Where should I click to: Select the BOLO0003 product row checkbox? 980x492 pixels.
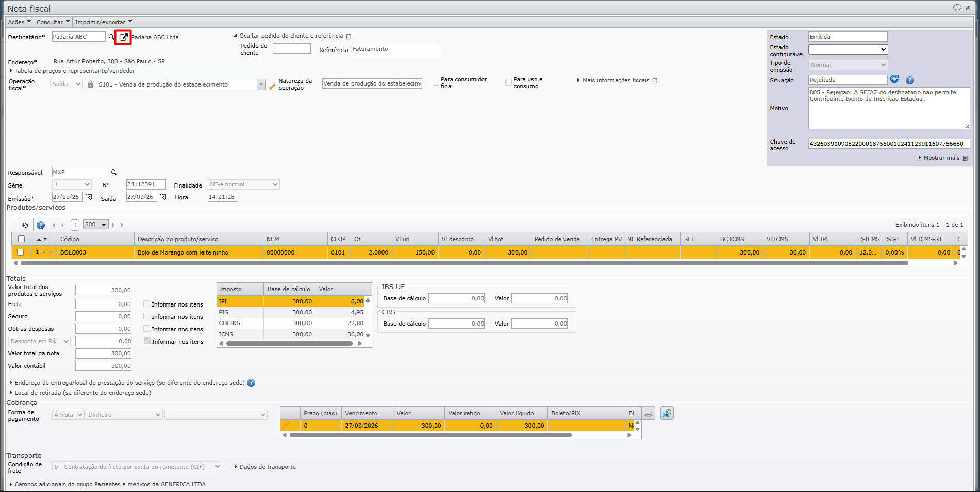21,252
